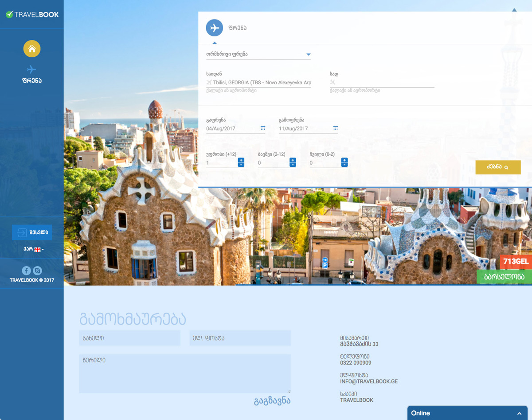532x420 pixels.
Task: Click the yellow home icon in sidebar
Action: tap(32, 49)
